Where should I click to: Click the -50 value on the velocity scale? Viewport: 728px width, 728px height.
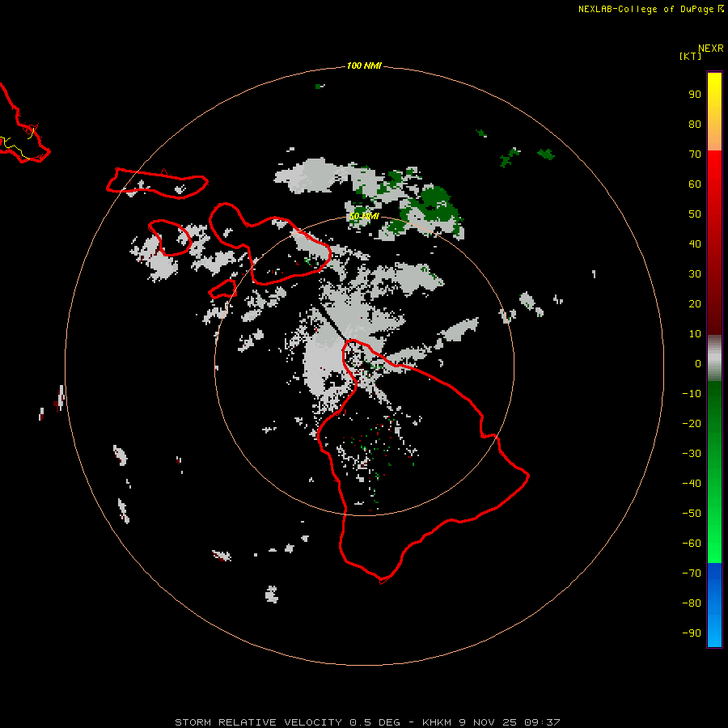(x=692, y=514)
